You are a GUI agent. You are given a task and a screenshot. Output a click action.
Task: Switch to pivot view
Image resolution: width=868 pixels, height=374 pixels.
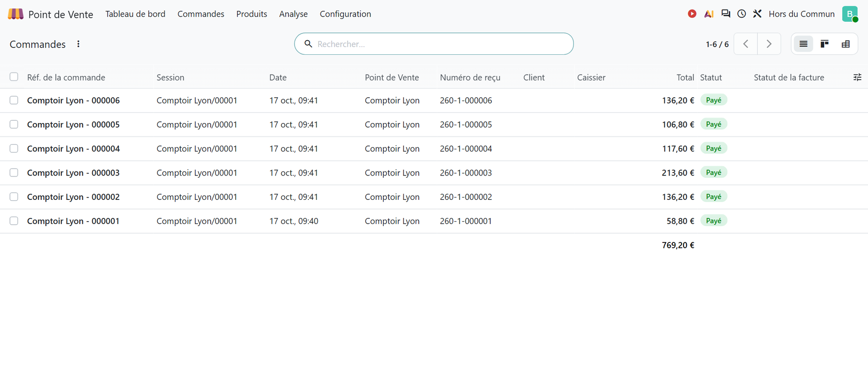pyautogui.click(x=846, y=44)
